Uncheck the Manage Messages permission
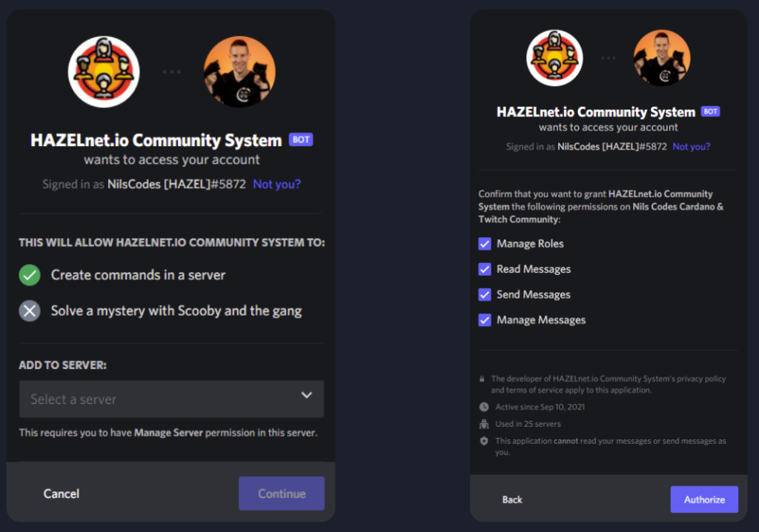This screenshot has height=532, width=759. tap(485, 320)
